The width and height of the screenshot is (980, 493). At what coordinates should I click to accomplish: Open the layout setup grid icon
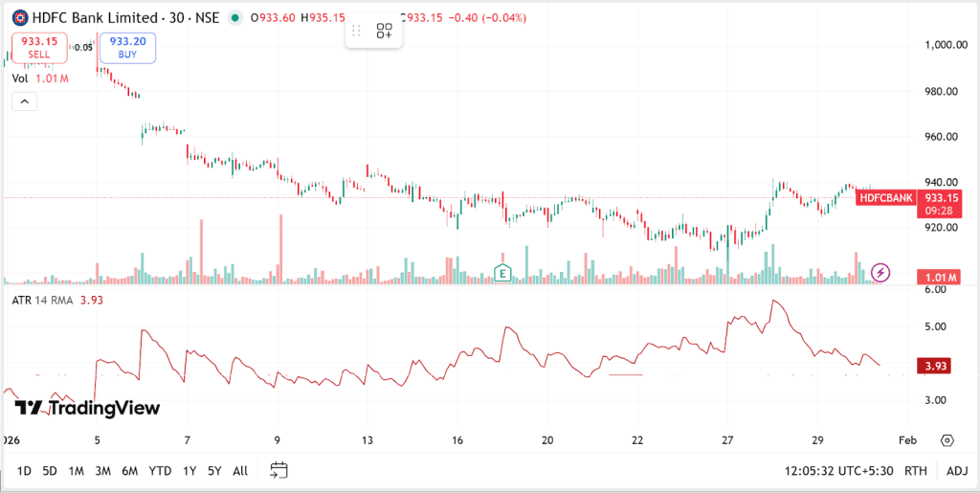click(x=384, y=31)
